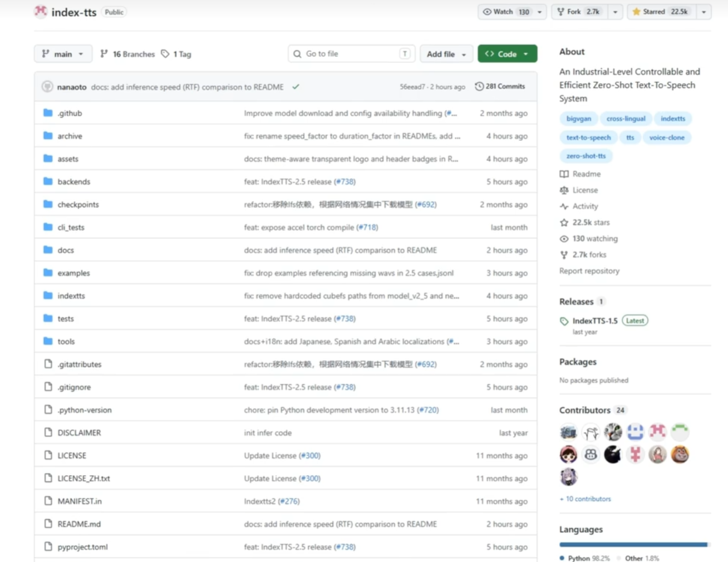This screenshot has height=562, width=728.
Task: Open the .python-version file
Action: 85,410
